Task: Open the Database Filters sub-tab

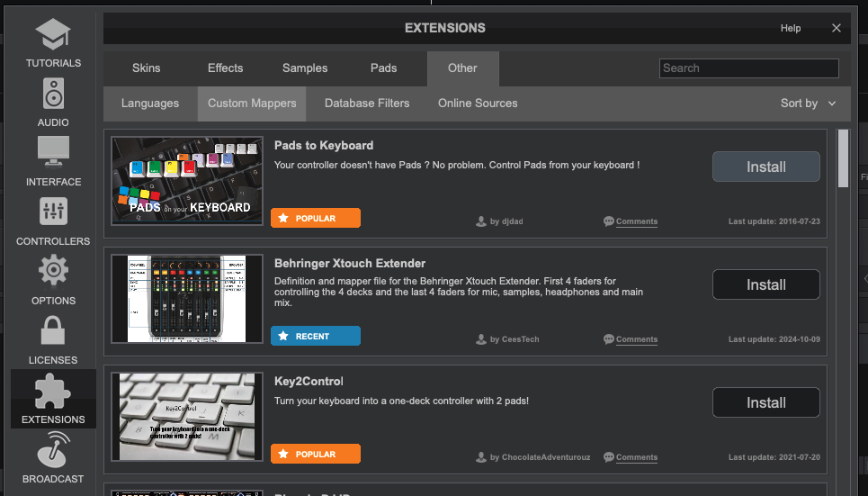Action: [x=367, y=104]
